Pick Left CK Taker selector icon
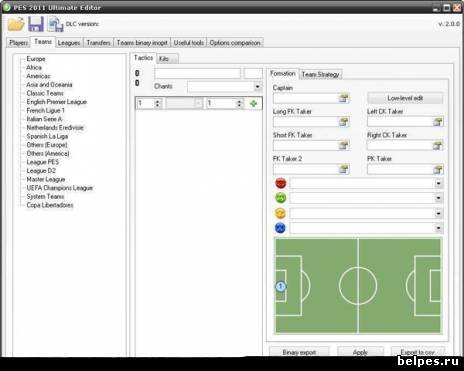 click(438, 122)
